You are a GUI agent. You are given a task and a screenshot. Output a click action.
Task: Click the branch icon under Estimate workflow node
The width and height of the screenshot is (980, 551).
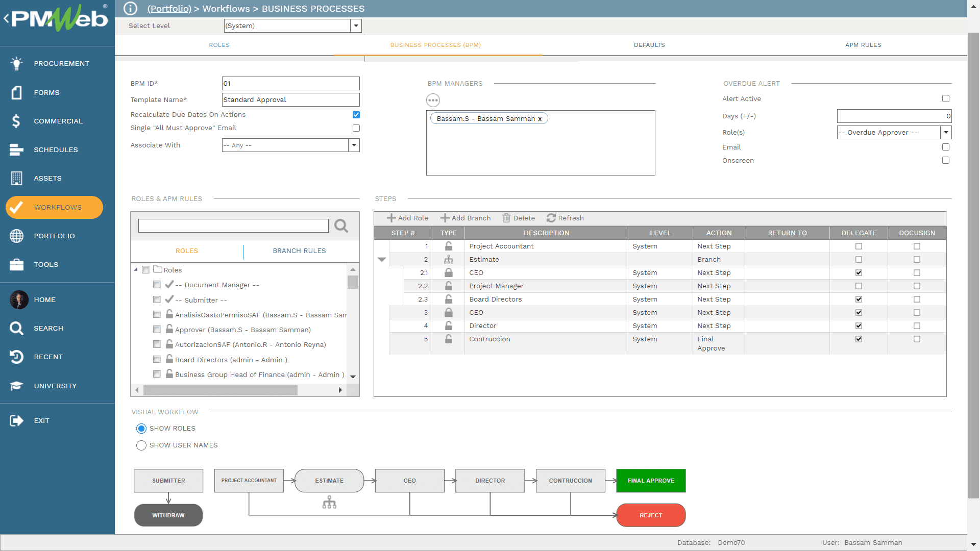tap(329, 503)
